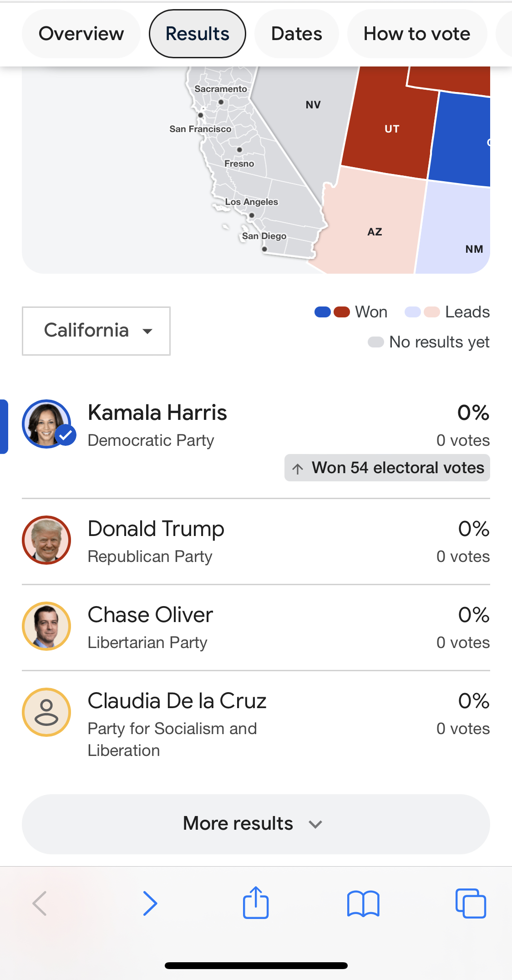Tap Kamala Harris's profile photo
This screenshot has width=512, height=980.
46,424
